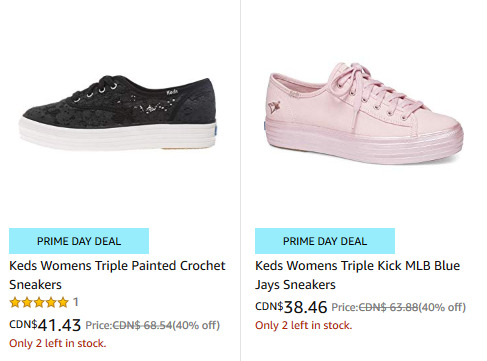Open the pink Triple Kick sneaker image
This screenshot has width=487, height=361.
tap(363, 113)
